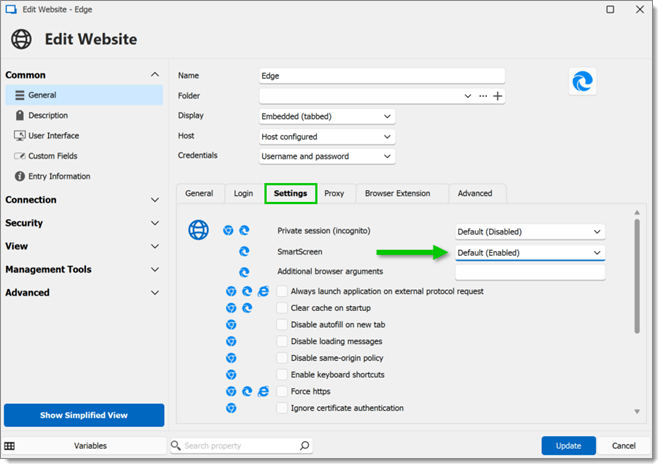The height and width of the screenshot is (469, 663).
Task: Switch to the General tab
Action: click(199, 193)
